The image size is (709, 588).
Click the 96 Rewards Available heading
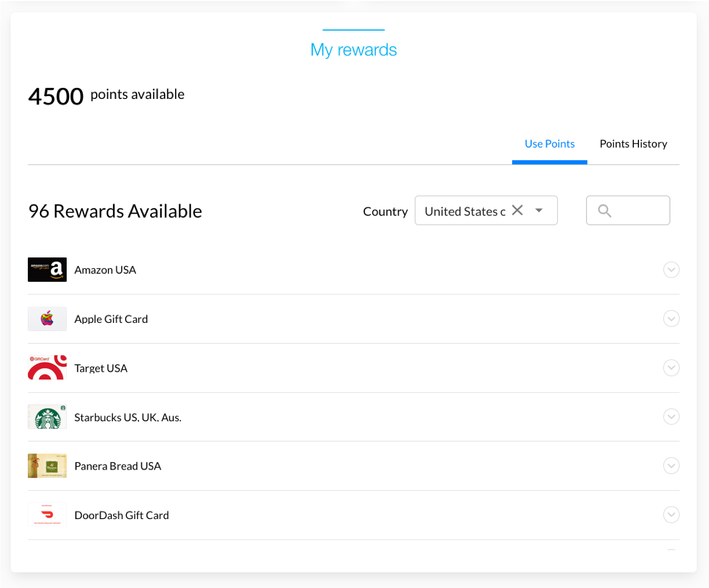click(x=115, y=211)
